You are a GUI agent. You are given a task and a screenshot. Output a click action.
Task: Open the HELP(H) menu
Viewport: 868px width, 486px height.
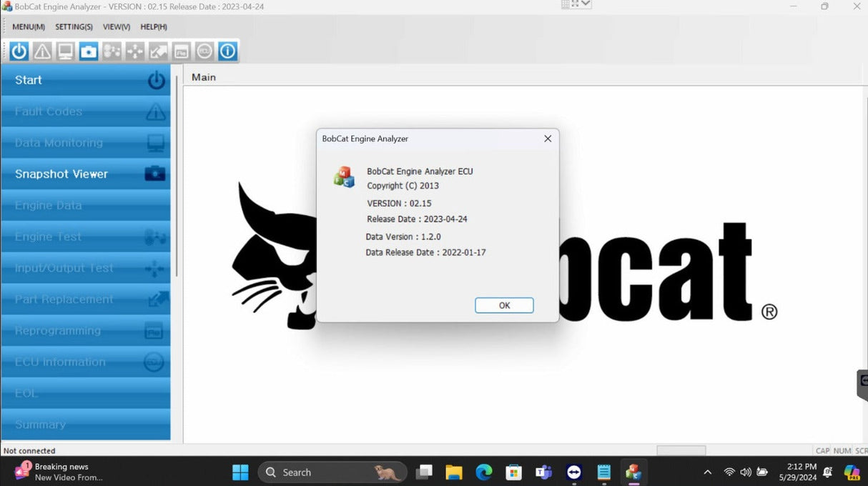click(154, 27)
